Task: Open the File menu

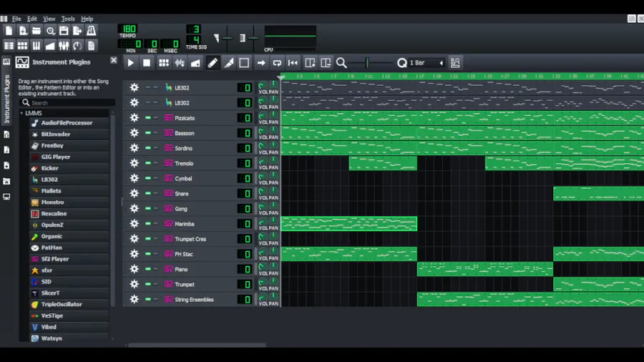Action: pos(16,19)
